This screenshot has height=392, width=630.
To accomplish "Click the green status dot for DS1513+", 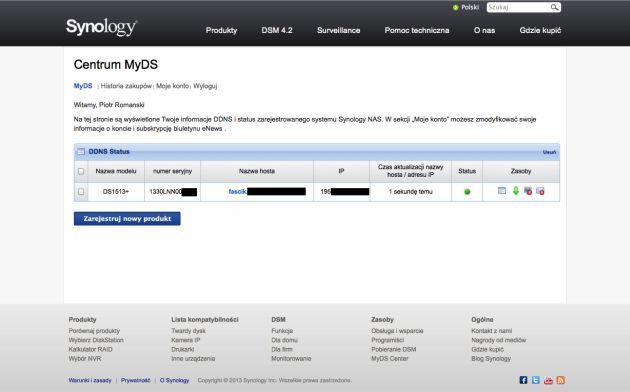I will tap(467, 192).
